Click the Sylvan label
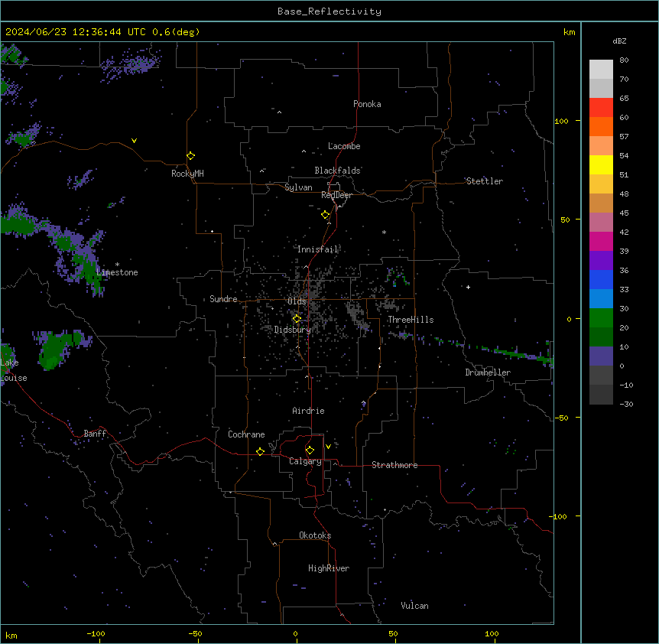Screen dimensions: 659x644 coord(298,187)
